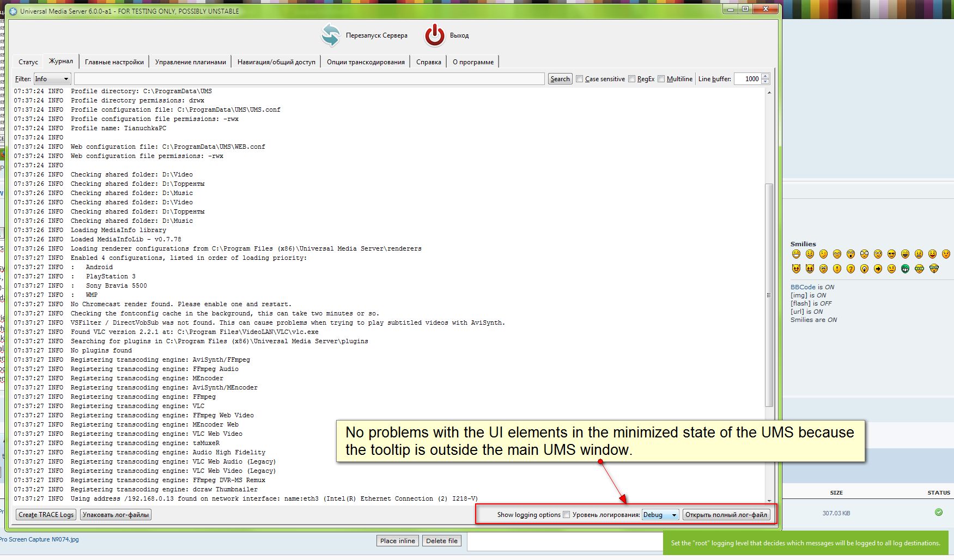Tick the Show logging options checkbox

(567, 515)
